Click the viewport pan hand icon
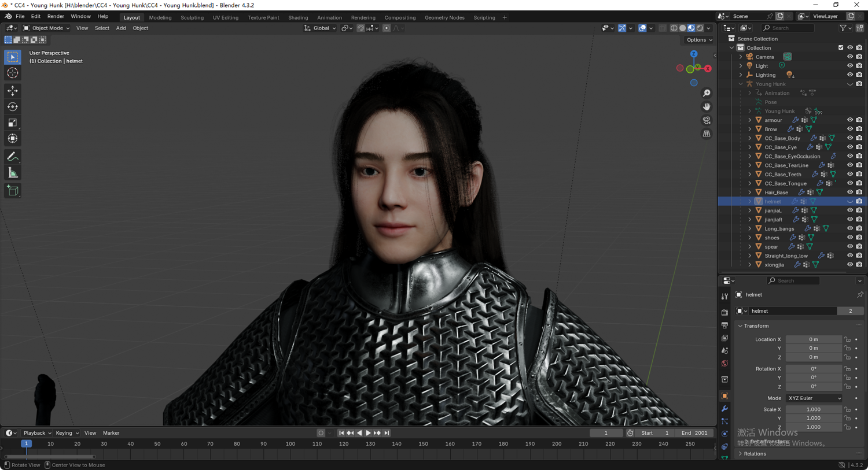868x470 pixels. pyautogui.click(x=707, y=106)
